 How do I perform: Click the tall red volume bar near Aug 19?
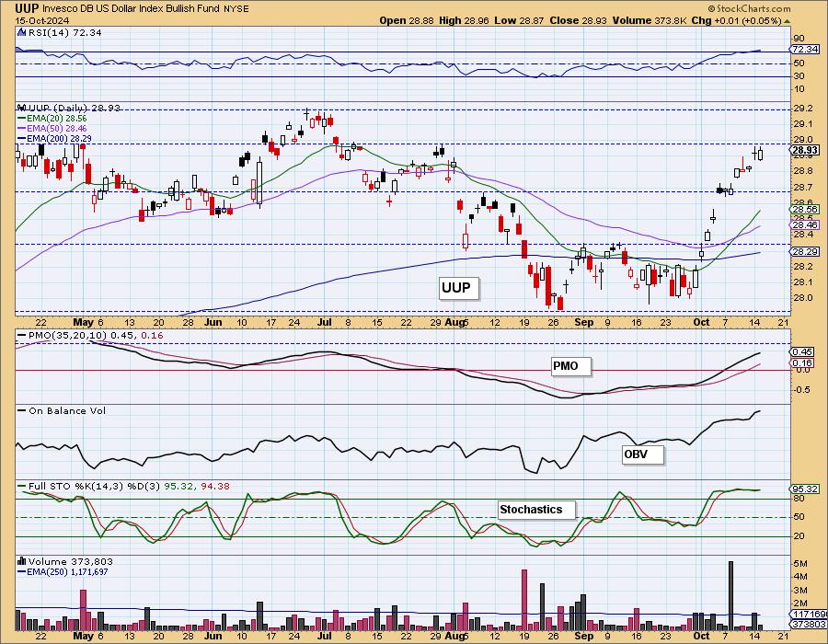[524, 600]
